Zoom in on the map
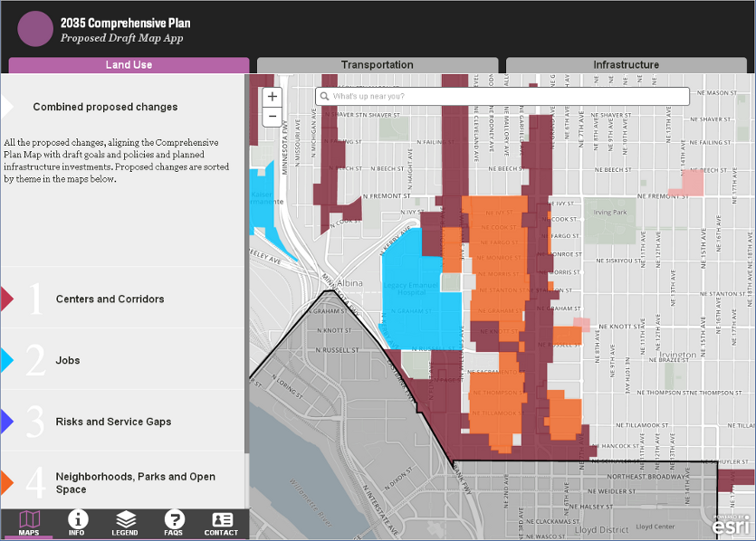Screen dimensions: 756x541 pyautogui.click(x=273, y=96)
